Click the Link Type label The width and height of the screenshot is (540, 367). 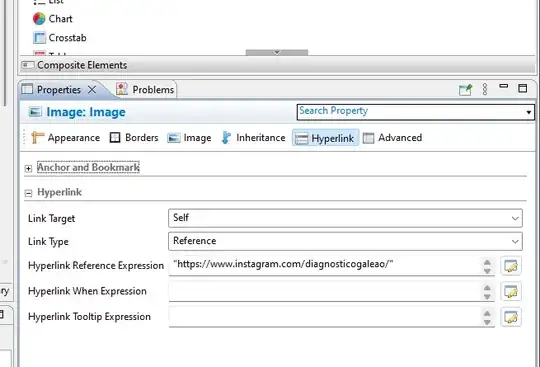(48, 242)
